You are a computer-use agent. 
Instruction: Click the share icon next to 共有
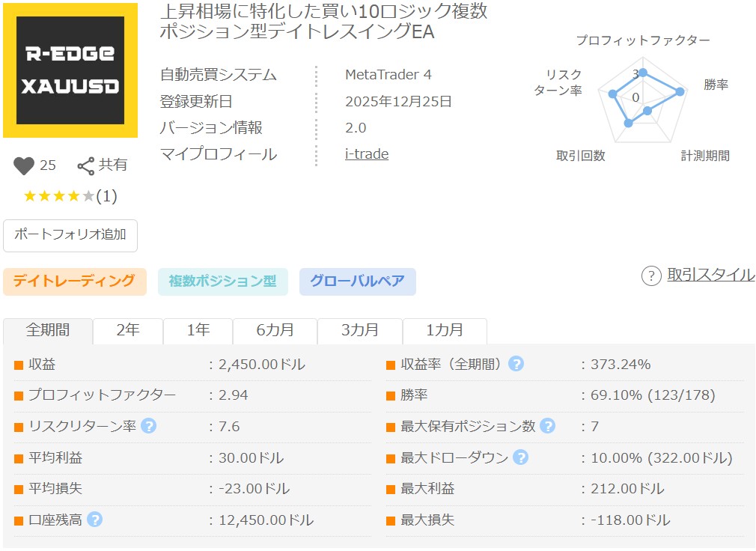coord(86,165)
